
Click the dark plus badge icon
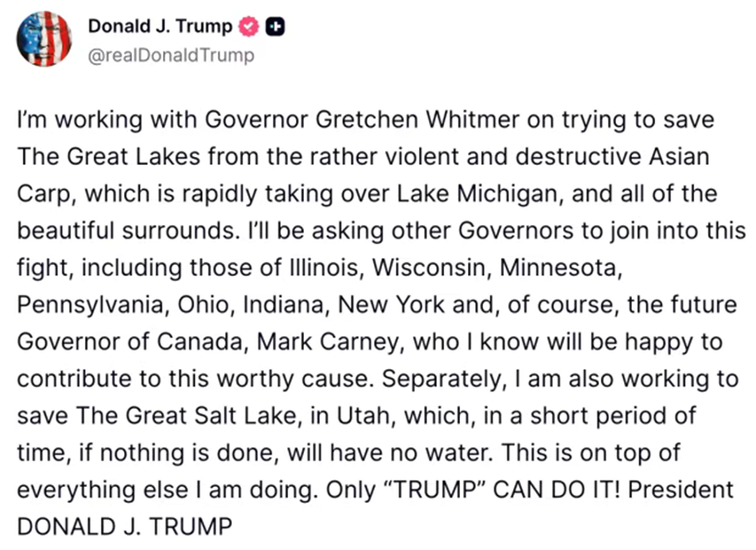click(274, 26)
